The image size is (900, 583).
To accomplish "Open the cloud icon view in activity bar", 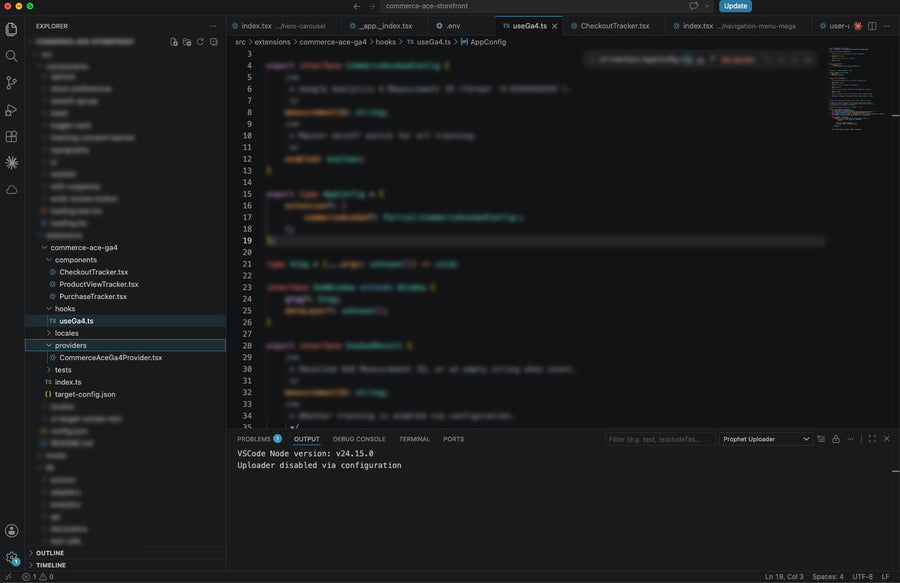I will pos(11,190).
